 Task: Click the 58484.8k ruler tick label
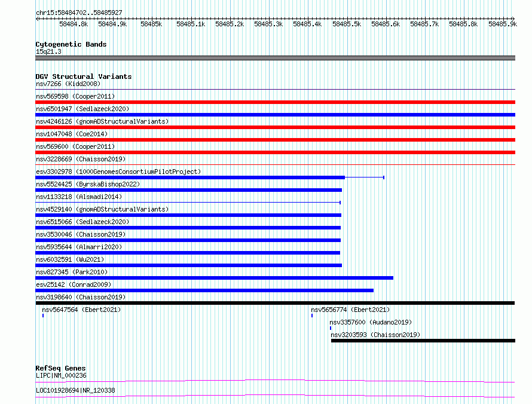pos(74,24)
